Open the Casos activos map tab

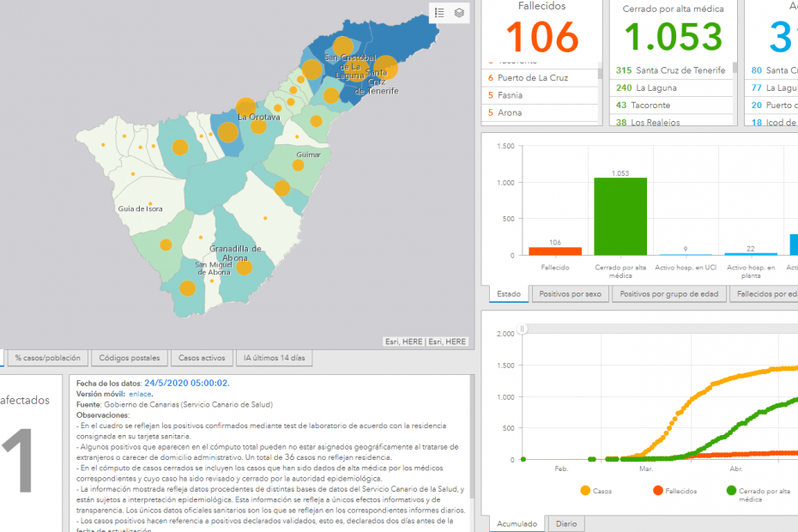coord(202,358)
